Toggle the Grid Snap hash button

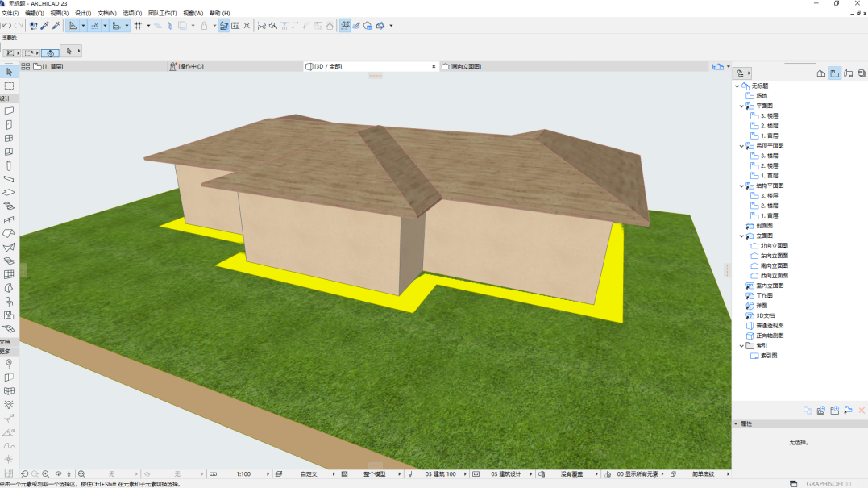138,26
